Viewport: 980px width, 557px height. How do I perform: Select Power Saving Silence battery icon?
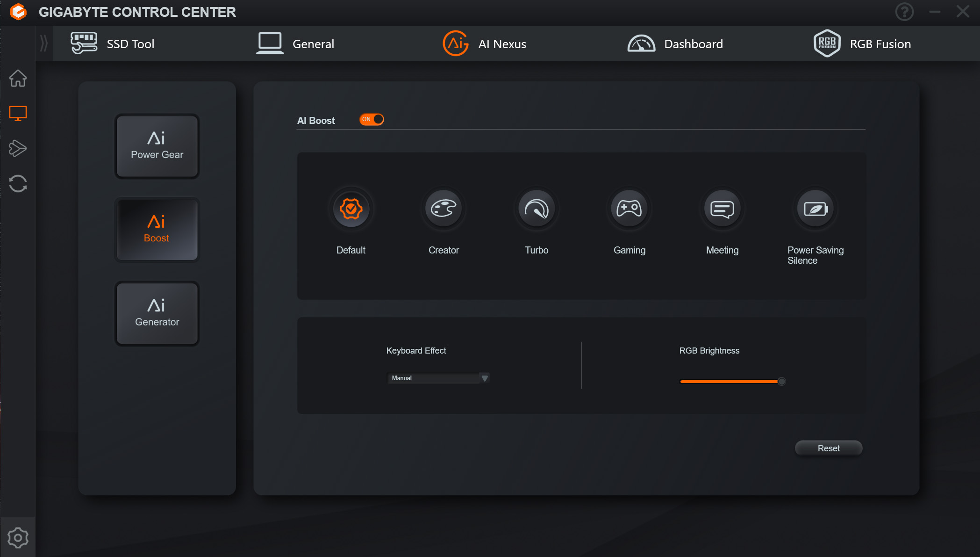[815, 209]
